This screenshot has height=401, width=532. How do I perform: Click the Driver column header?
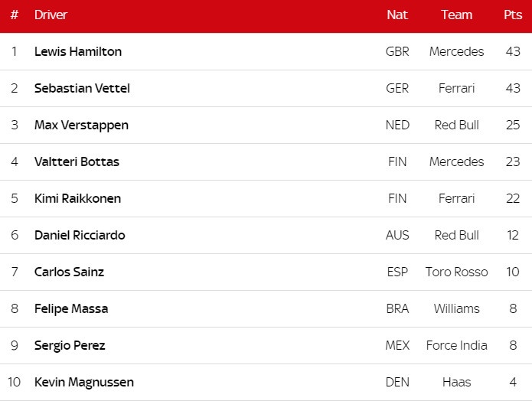tap(51, 15)
